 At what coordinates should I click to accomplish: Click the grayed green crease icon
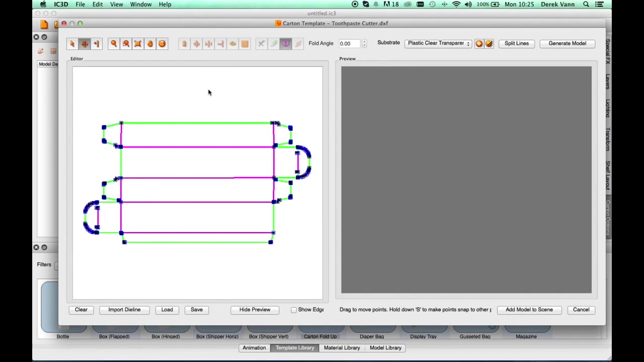tap(273, 44)
